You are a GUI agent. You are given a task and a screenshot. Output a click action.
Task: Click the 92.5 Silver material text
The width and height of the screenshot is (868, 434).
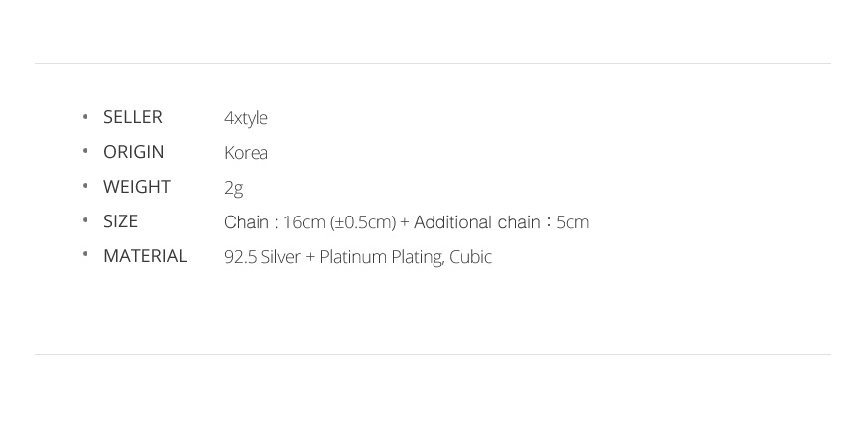[x=261, y=257]
